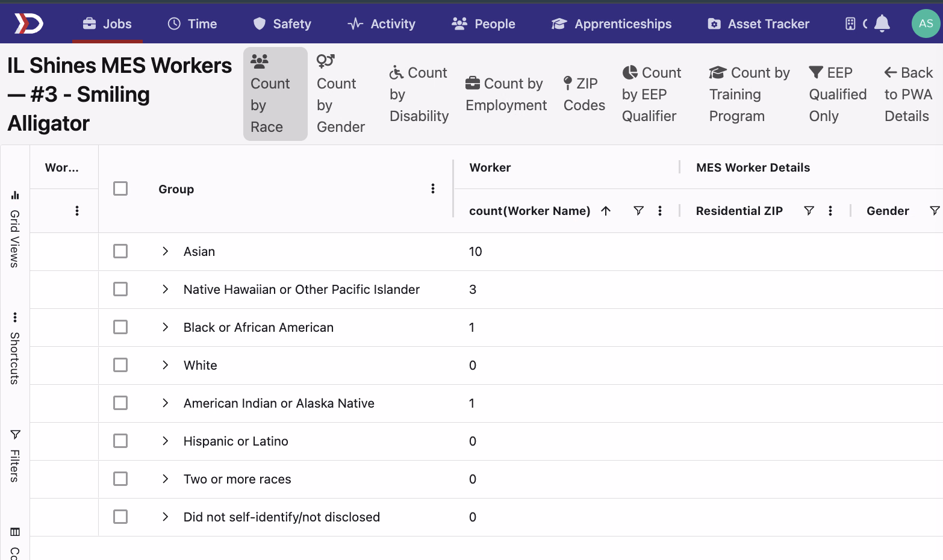Viewport: 943px width, 560px height.
Task: Open the Columns side panel icon
Action: point(15,532)
